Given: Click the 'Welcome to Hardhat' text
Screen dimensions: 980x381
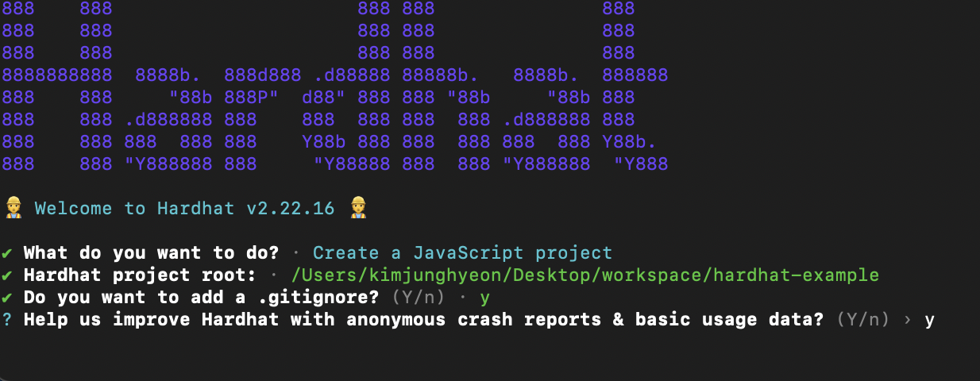Looking at the screenshot, I should 134,209.
